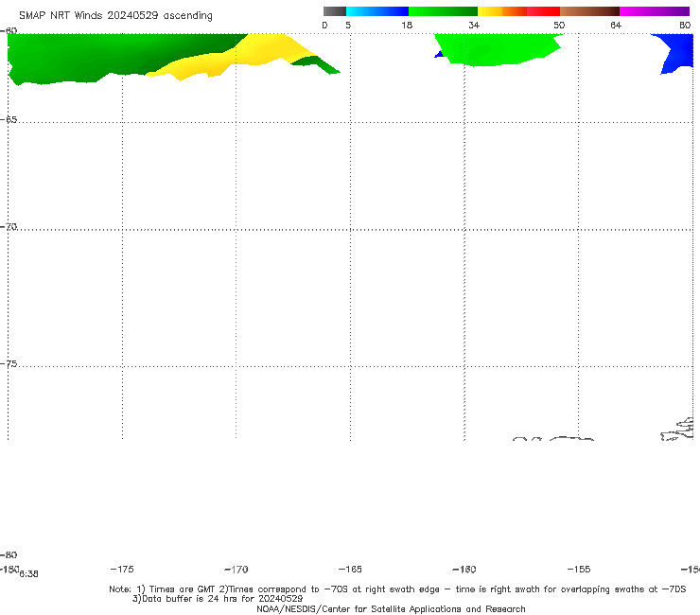Click the green segment of the colorbar
This screenshot has height=615, width=700.
pos(443,11)
